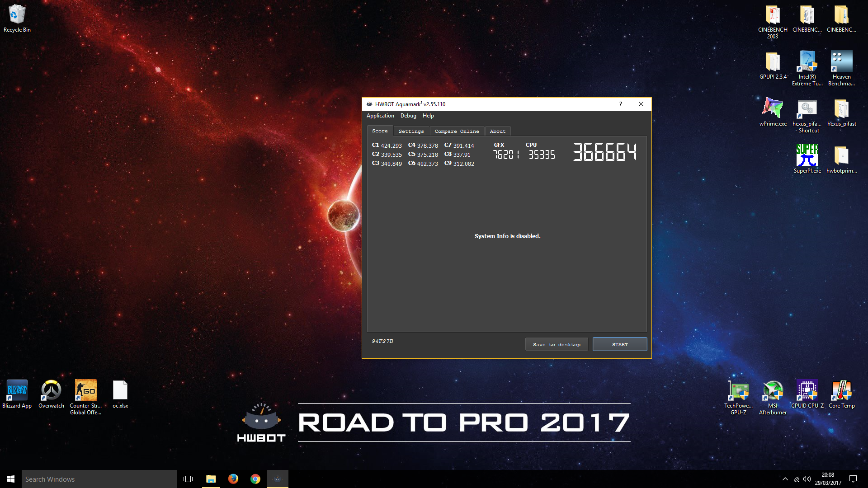Open the volume tray icon
Viewport: 868px width, 488px height.
[x=807, y=479]
